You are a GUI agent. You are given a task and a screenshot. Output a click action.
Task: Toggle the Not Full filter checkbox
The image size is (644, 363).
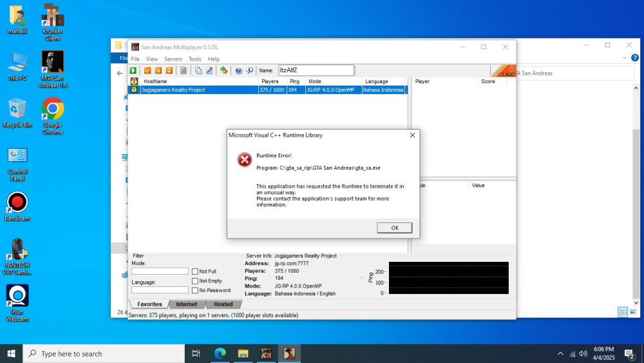tap(195, 271)
